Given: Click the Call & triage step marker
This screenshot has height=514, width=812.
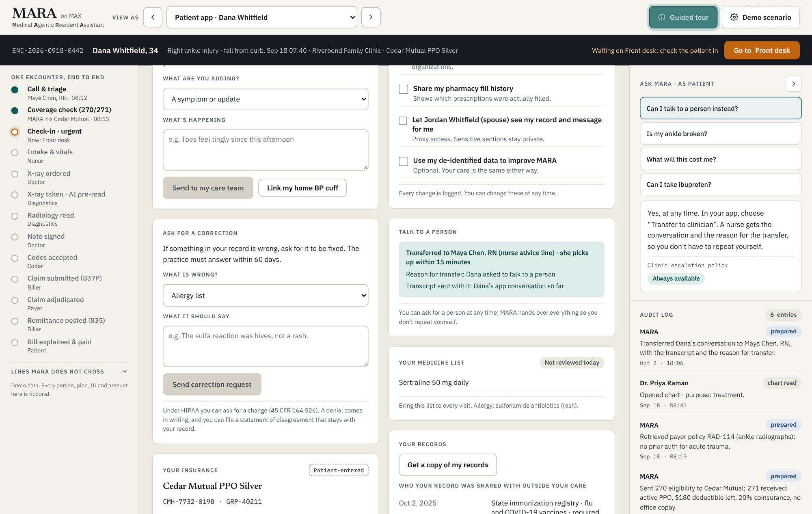Looking at the screenshot, I should point(15,90).
